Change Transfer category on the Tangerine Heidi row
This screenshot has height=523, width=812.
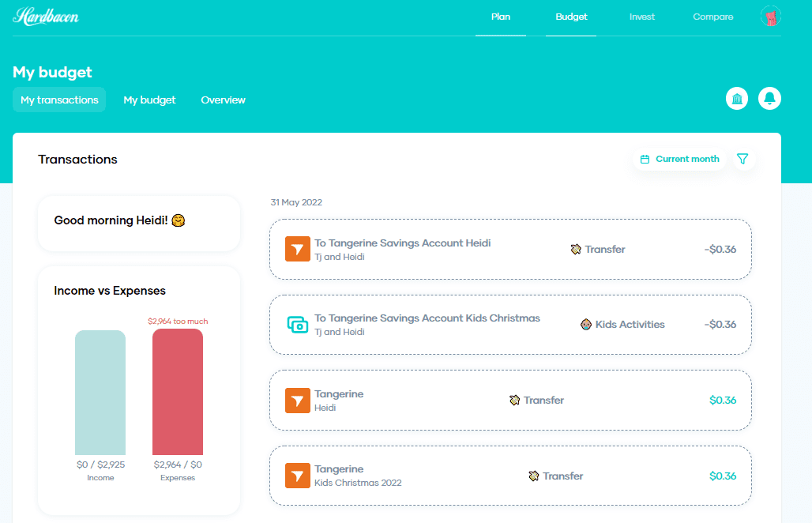coord(543,401)
